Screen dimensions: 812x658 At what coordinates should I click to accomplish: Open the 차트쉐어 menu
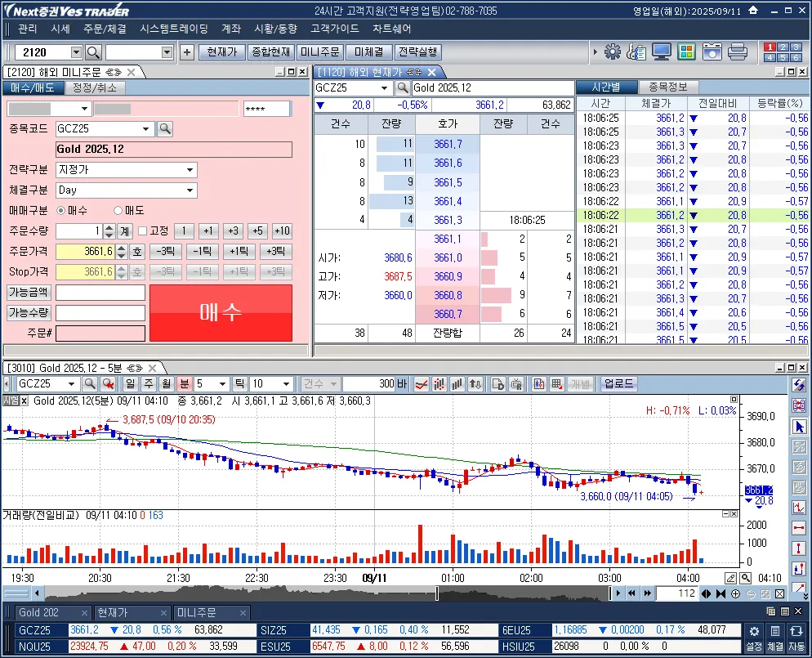pyautogui.click(x=392, y=29)
